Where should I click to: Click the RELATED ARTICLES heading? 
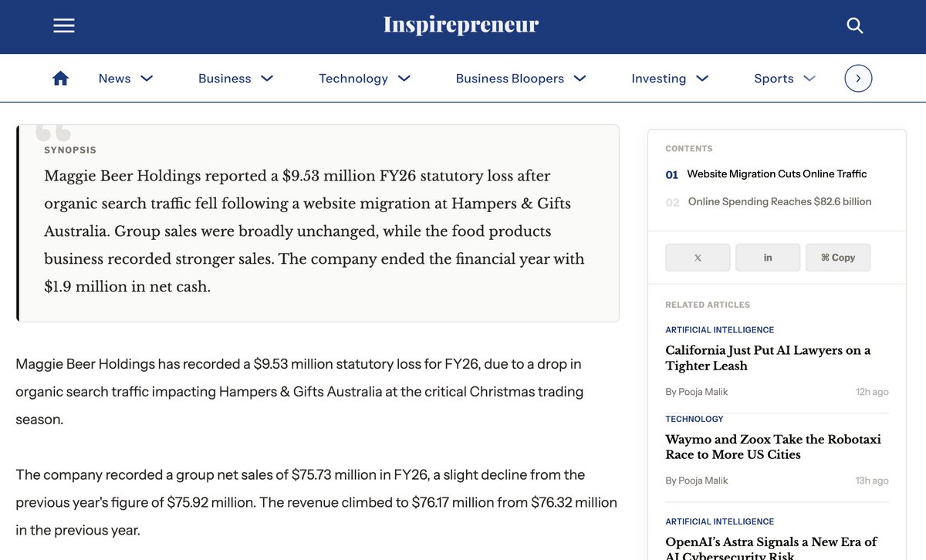coord(708,305)
